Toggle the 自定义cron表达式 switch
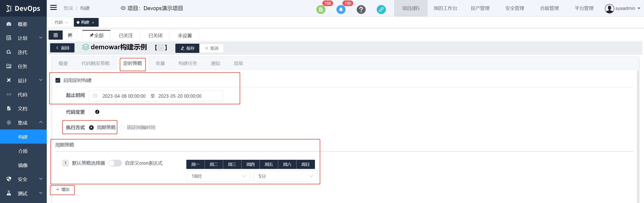The width and height of the screenshot is (644, 203). pyautogui.click(x=115, y=163)
